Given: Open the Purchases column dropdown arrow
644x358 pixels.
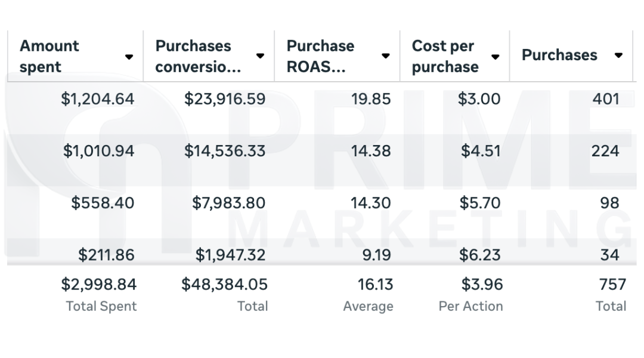Looking at the screenshot, I should coord(618,55).
